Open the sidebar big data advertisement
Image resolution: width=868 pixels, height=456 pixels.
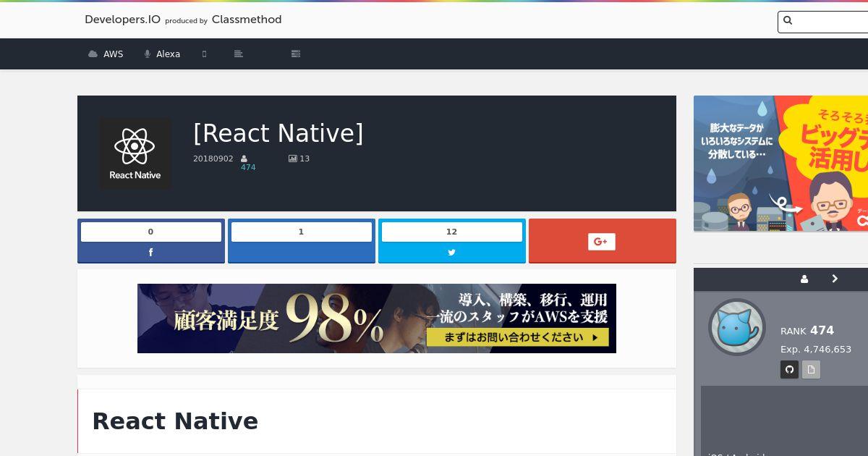(x=780, y=164)
